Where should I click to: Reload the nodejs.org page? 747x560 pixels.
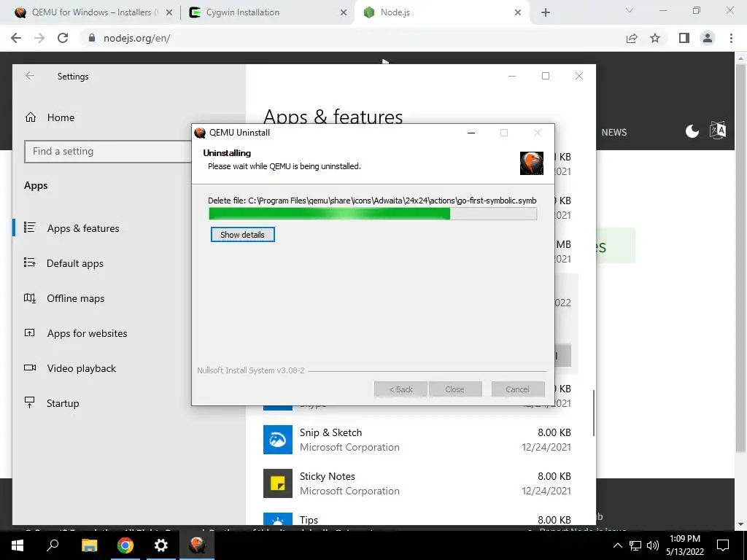pyautogui.click(x=63, y=38)
